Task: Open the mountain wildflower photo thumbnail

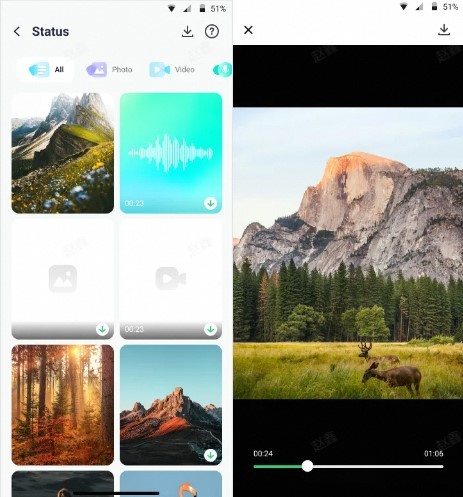Action: [x=63, y=153]
